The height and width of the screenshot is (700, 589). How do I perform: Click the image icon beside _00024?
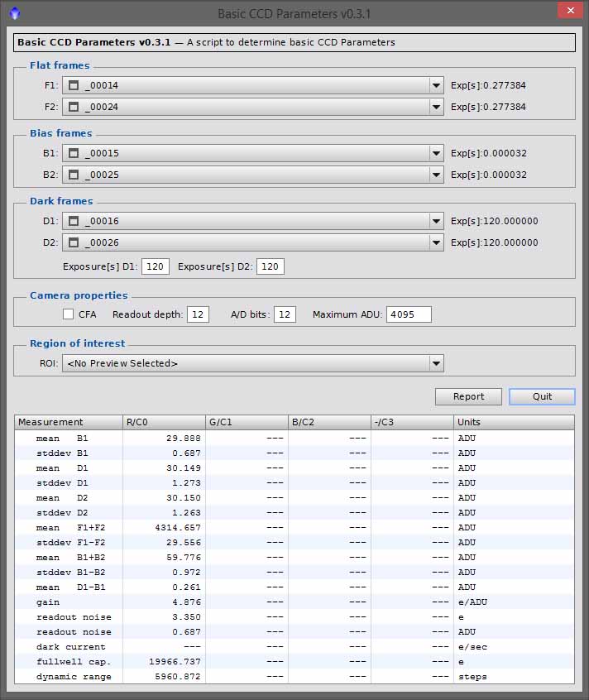point(74,107)
